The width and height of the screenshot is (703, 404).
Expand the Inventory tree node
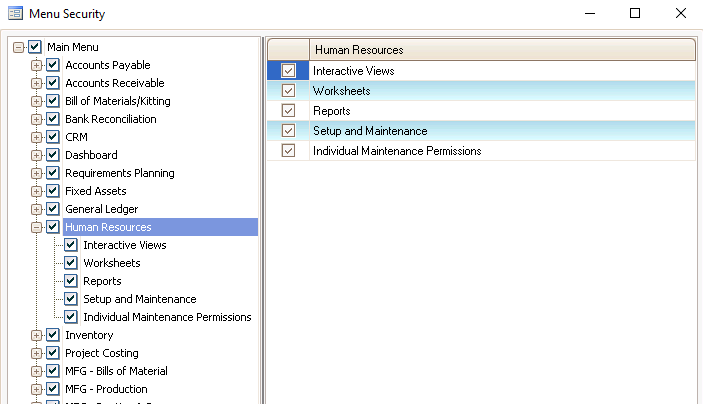(x=37, y=335)
